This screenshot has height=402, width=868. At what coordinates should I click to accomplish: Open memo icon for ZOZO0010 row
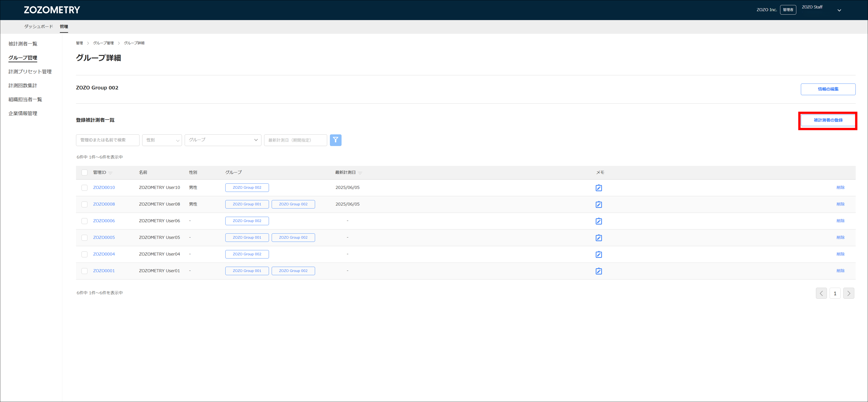click(x=598, y=188)
